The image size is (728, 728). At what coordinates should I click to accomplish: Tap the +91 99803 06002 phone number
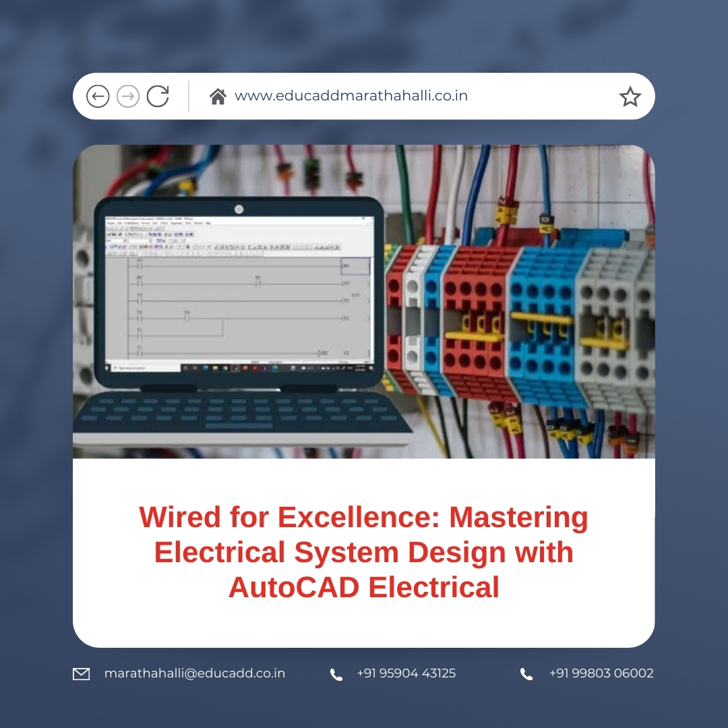coord(601,673)
